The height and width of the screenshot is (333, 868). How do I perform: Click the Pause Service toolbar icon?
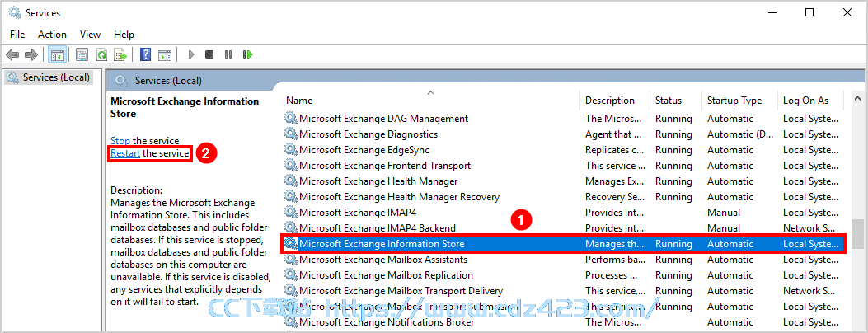tap(228, 54)
